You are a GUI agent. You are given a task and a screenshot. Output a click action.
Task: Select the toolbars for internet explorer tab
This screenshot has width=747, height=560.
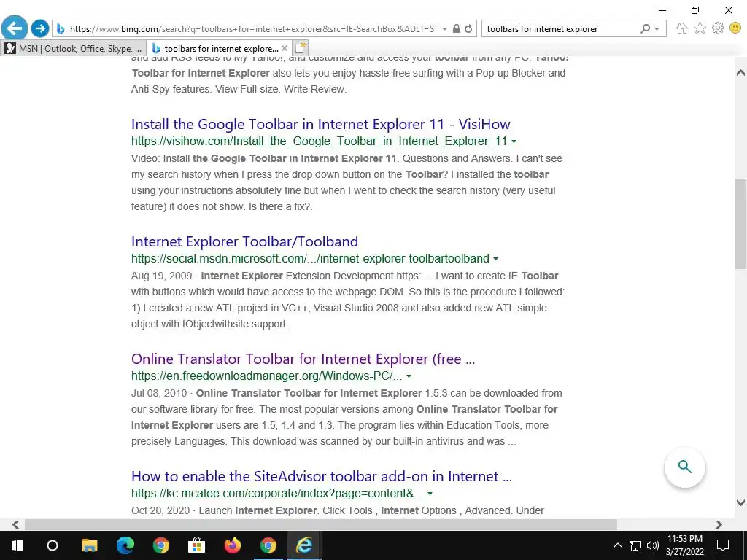pyautogui.click(x=217, y=49)
